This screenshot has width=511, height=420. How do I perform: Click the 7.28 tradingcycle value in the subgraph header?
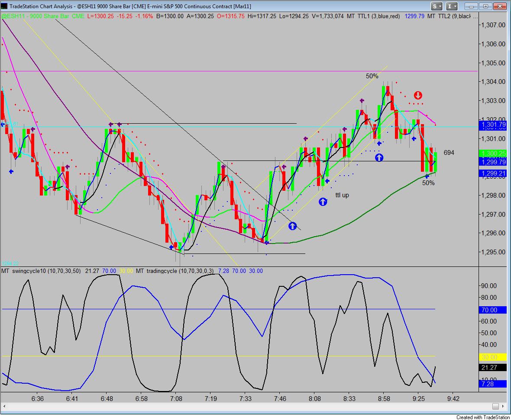coord(223,271)
